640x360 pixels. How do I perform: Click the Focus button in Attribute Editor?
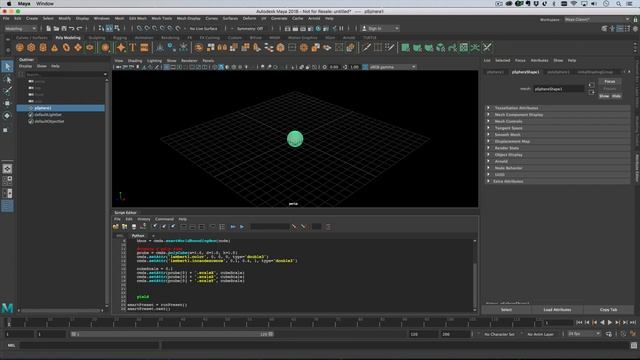pyautogui.click(x=609, y=82)
